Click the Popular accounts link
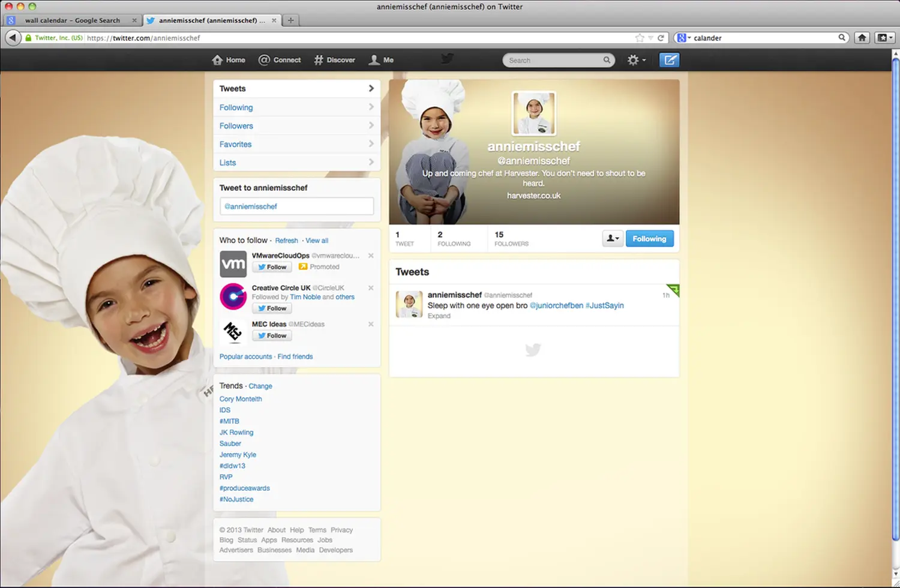The height and width of the screenshot is (588, 900). point(245,356)
